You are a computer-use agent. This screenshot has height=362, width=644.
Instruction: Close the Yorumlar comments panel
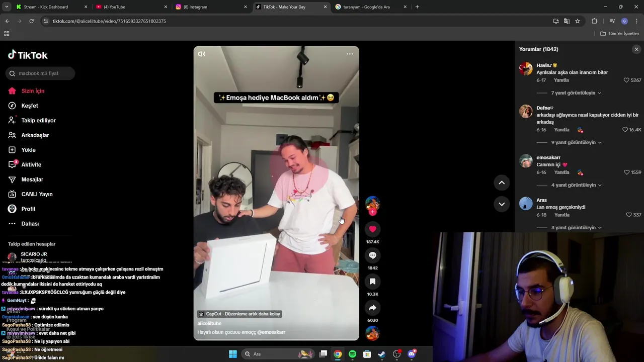[x=636, y=49]
